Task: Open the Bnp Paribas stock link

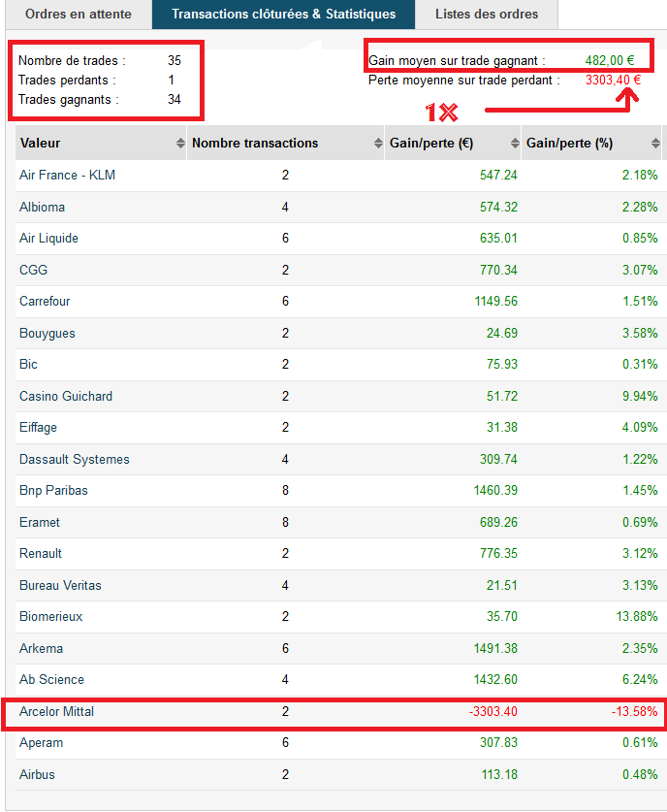Action: point(53,491)
